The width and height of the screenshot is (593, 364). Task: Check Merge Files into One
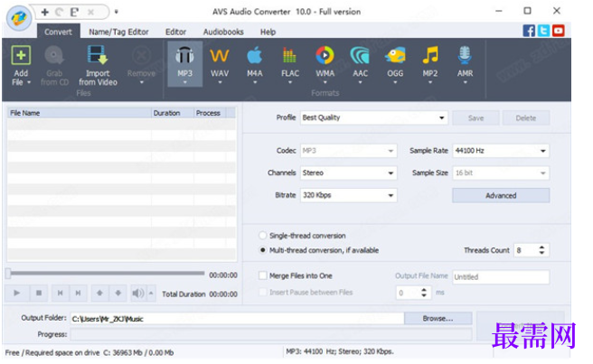[x=262, y=275]
